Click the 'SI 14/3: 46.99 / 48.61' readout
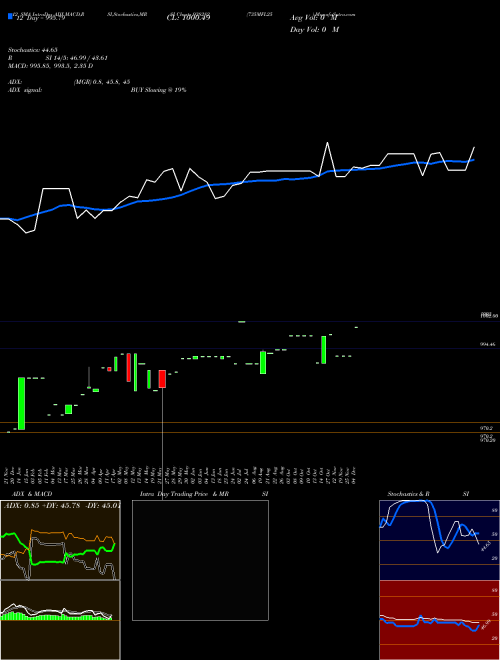500x660 pixels. 77,58
